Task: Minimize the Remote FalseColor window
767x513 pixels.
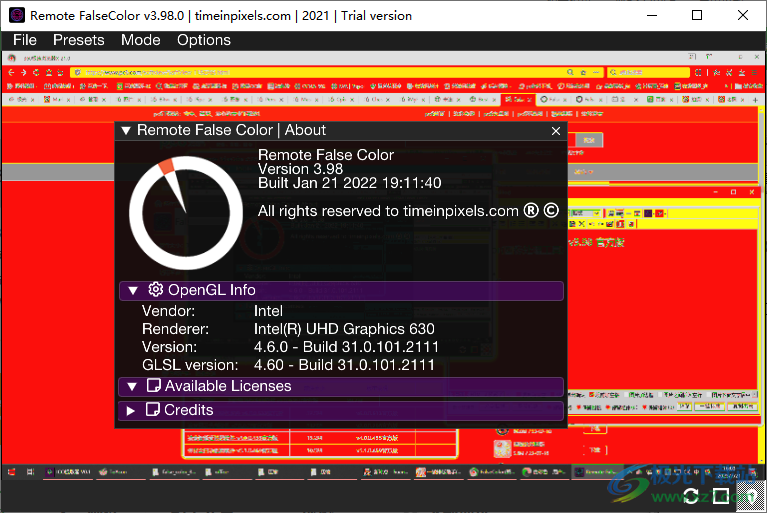Action: (x=652, y=15)
